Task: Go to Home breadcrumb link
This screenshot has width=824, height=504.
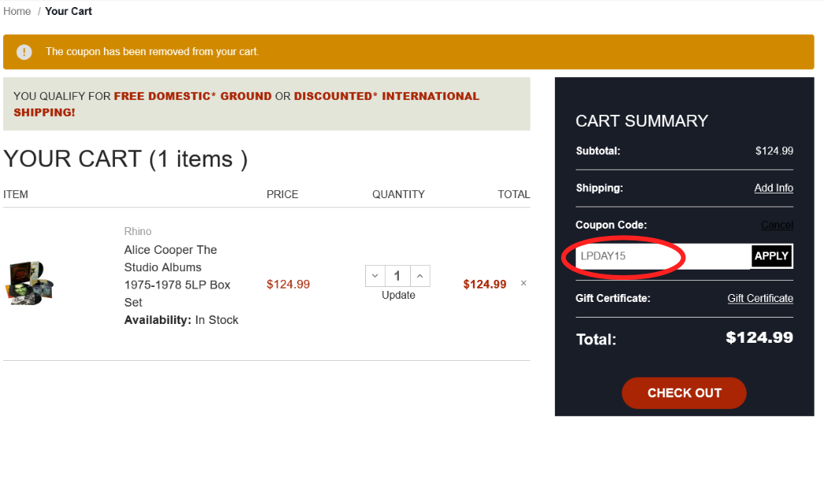Action: point(17,11)
